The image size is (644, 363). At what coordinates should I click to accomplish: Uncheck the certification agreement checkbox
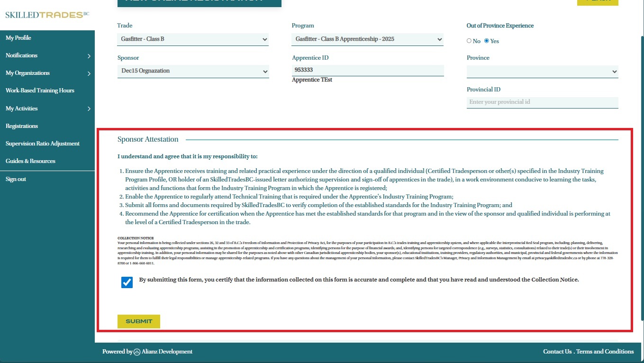(127, 282)
